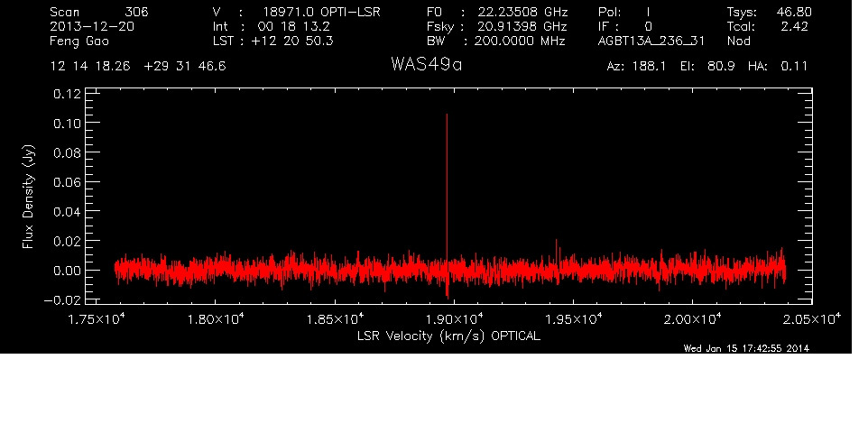This screenshot has width=868, height=442.
Task: Click the x-axis tick label 1.80×10⁴
Action: click(x=216, y=319)
